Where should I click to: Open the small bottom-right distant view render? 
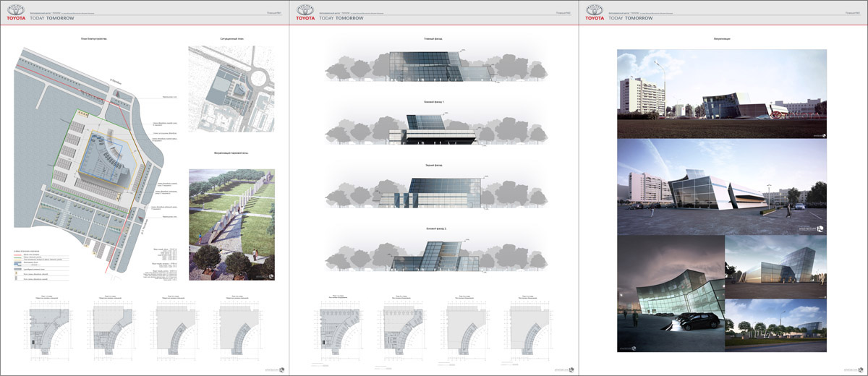coord(776,325)
